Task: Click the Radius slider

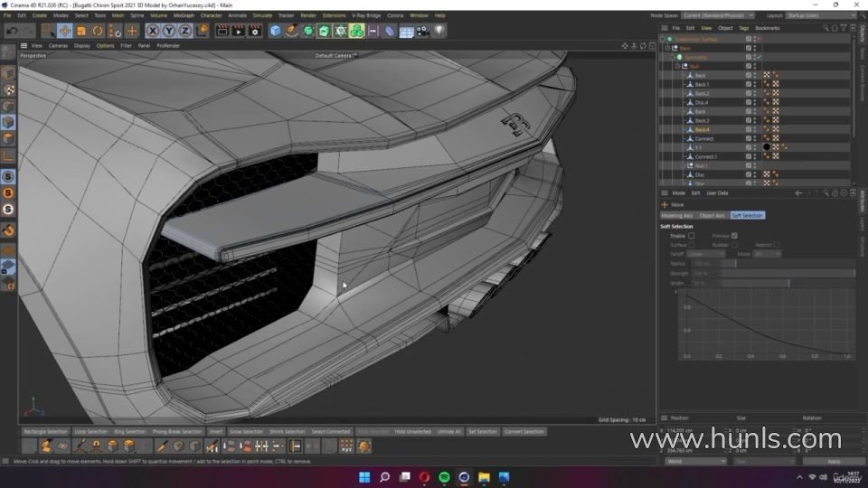Action: (x=788, y=263)
